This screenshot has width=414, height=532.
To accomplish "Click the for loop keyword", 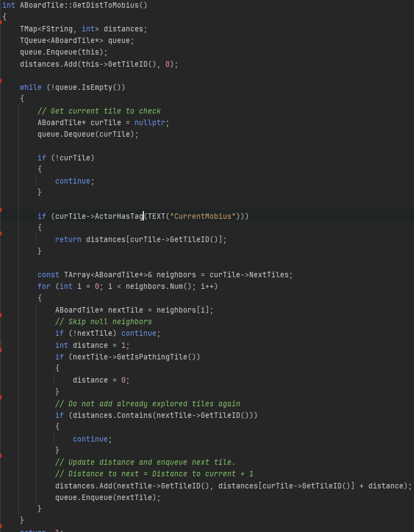I will coord(44,287).
